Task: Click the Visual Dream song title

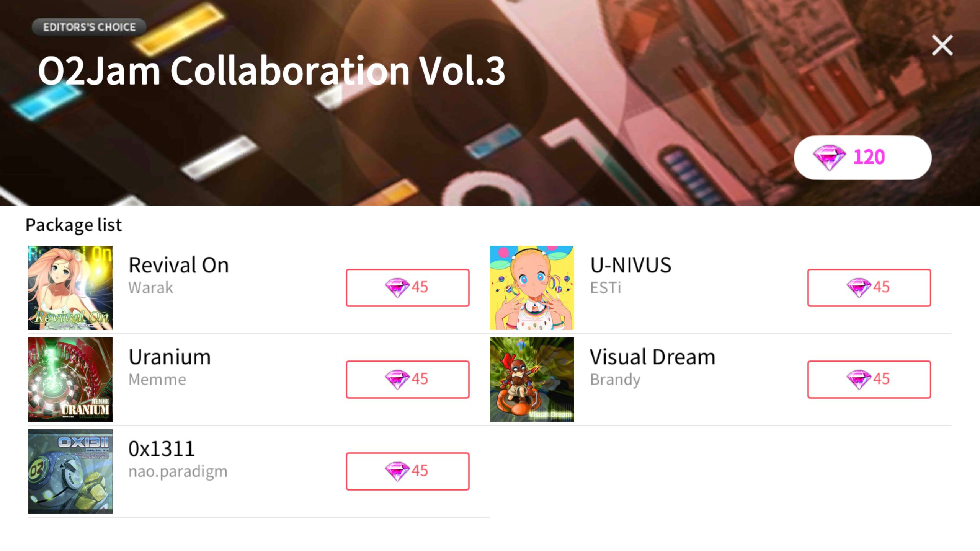Action: (x=652, y=357)
